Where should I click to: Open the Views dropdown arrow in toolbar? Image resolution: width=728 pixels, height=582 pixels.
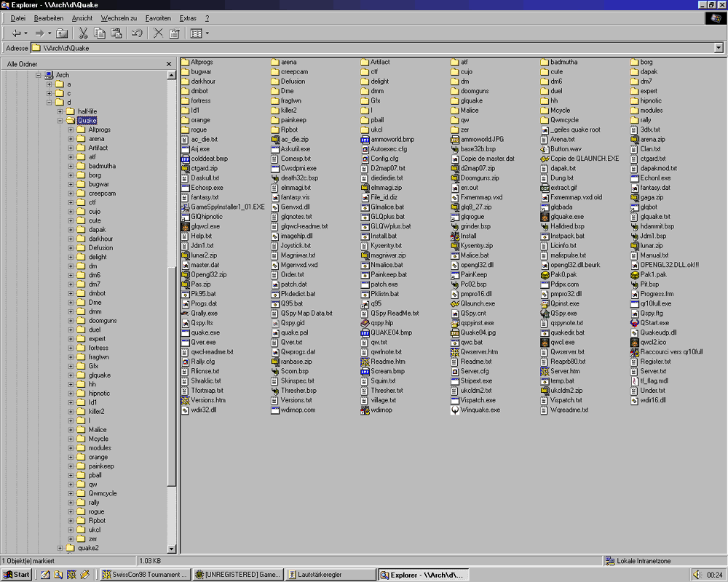click(207, 33)
